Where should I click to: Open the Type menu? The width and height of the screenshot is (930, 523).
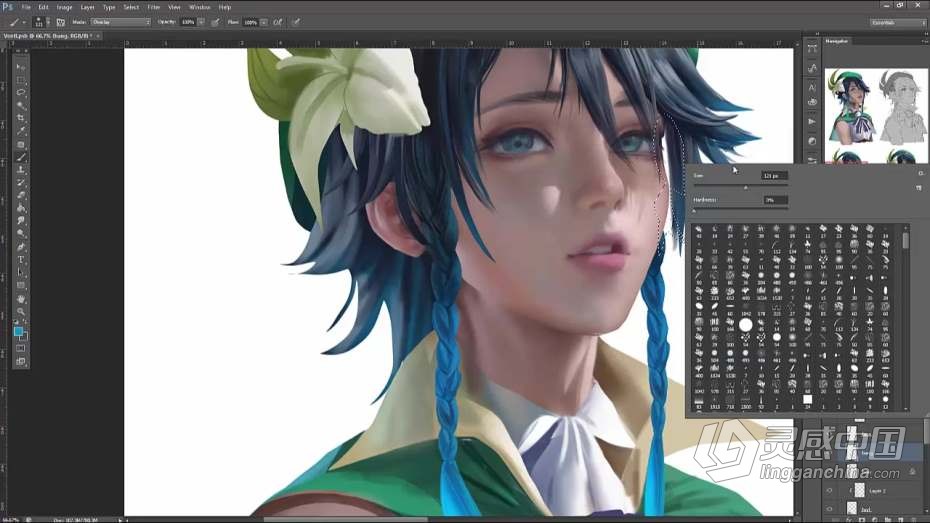[x=109, y=7]
